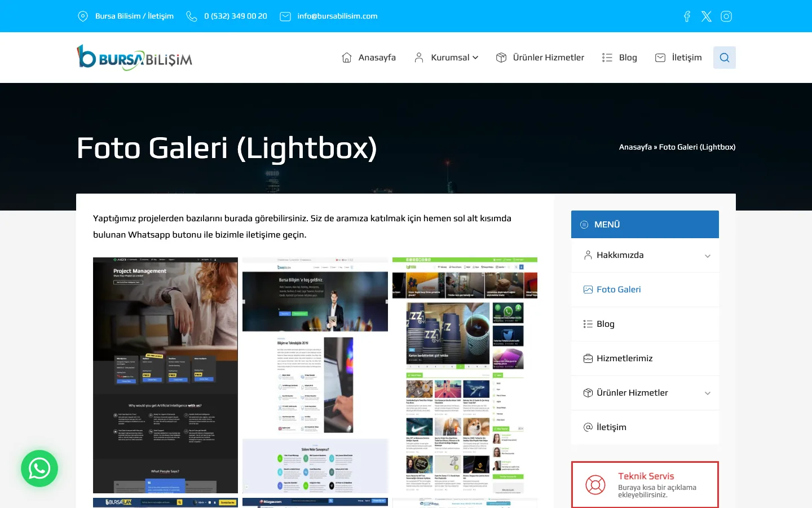812x508 pixels.
Task: Open Hizmetlerimiz in the sidebar menu
Action: pyautogui.click(x=625, y=358)
